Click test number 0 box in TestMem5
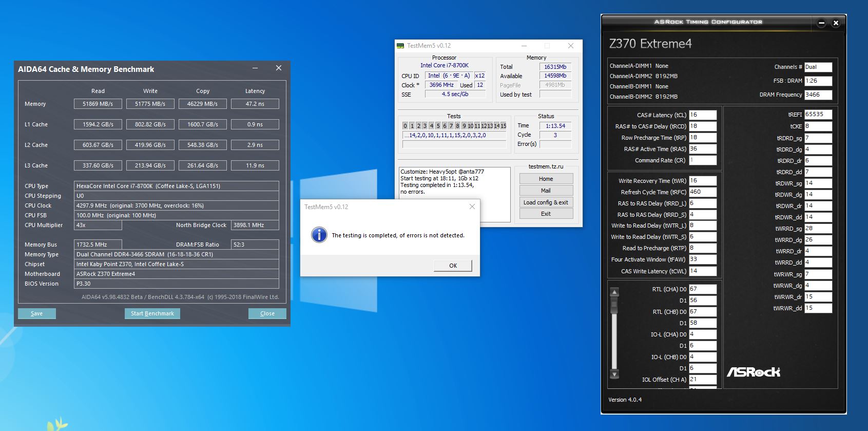 pos(405,126)
